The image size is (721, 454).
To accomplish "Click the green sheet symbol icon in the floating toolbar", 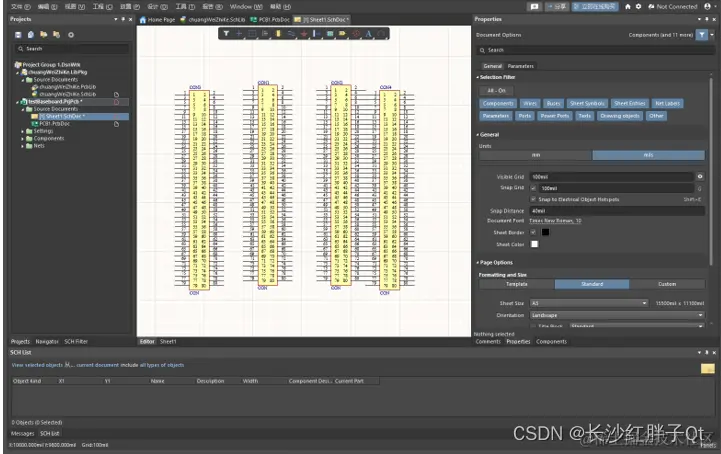I will coord(330,34).
